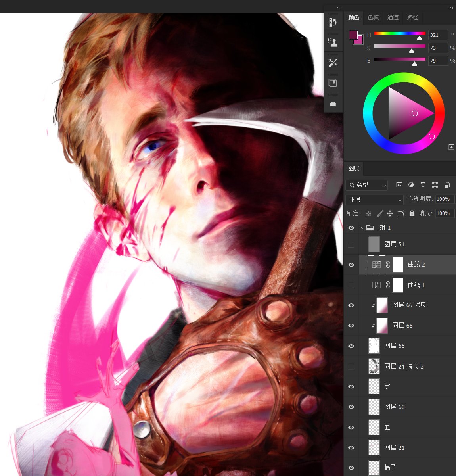The width and height of the screenshot is (456, 476).
Task: Click the artboard nesting lock icon
Action: click(x=401, y=213)
